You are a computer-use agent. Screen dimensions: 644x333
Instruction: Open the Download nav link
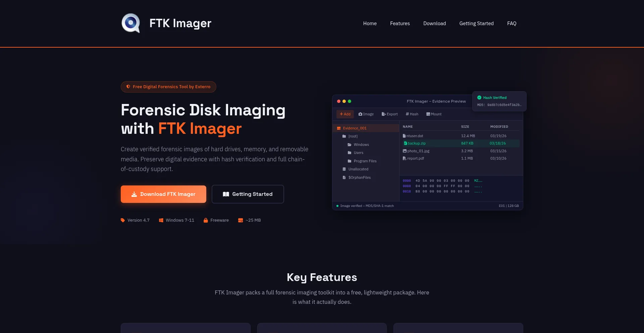pos(434,23)
